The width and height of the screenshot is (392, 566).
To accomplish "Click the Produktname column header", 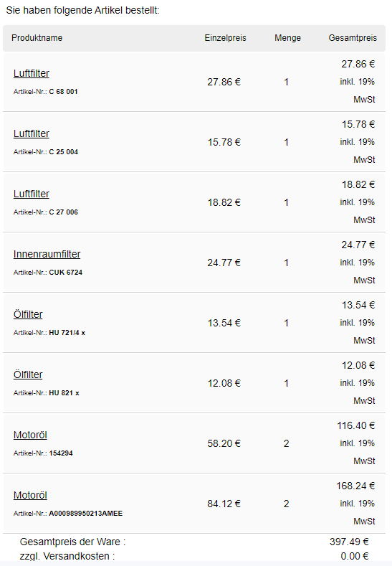I will point(37,38).
